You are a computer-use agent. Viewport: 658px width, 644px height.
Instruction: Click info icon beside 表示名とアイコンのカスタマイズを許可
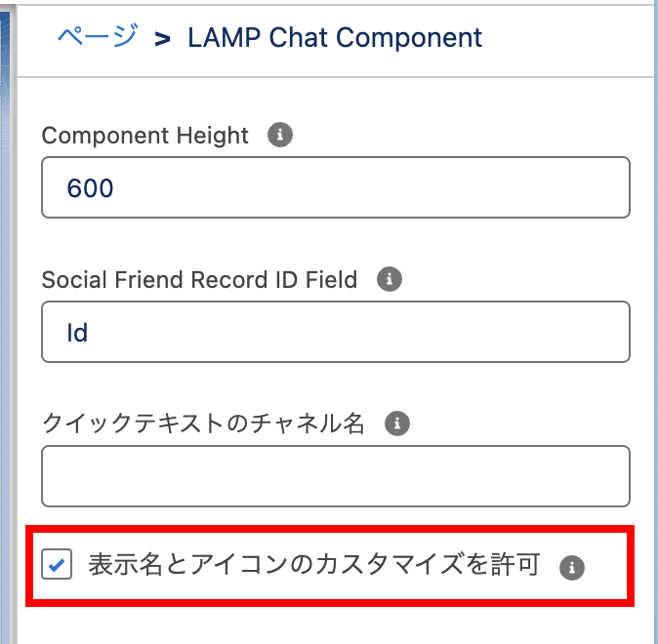click(x=572, y=567)
